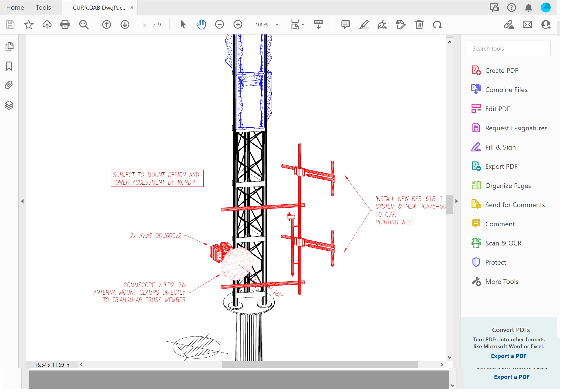Expand the left navigation pane arrow
Screen dimensions: 563x392
coord(23,201)
